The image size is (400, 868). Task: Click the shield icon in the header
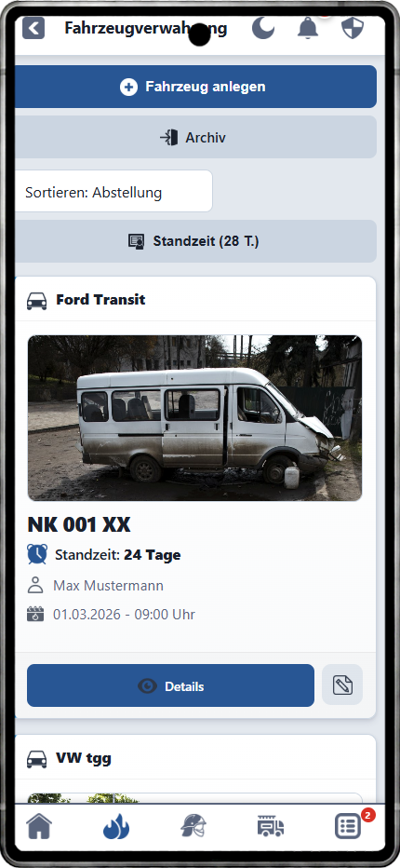tap(353, 28)
